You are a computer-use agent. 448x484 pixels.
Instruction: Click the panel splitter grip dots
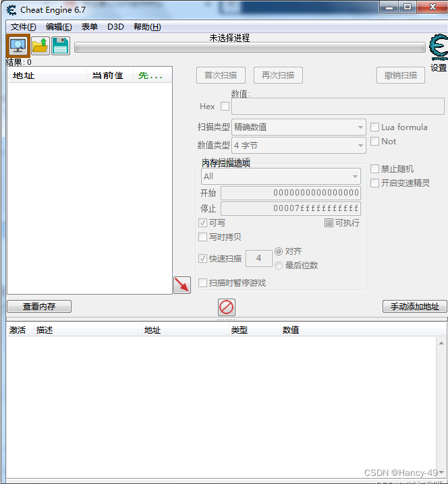[227, 319]
